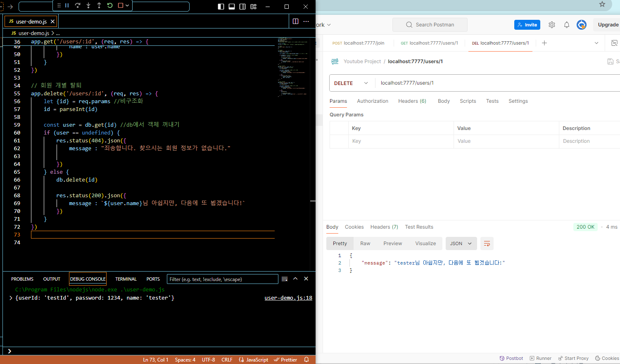Open the Customize Layout icon in VS Code
Screen dimensions: 620x364
click(254, 7)
